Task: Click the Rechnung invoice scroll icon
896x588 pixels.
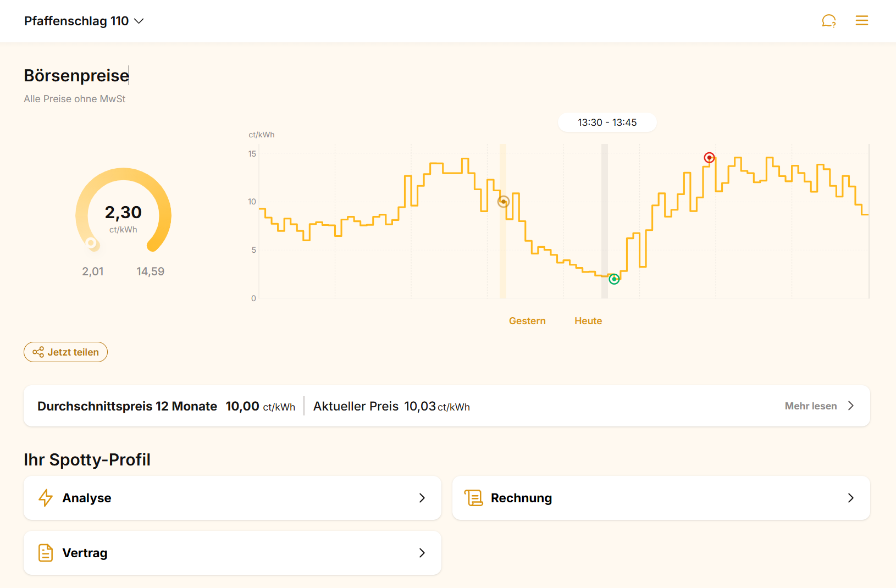Action: (473, 498)
